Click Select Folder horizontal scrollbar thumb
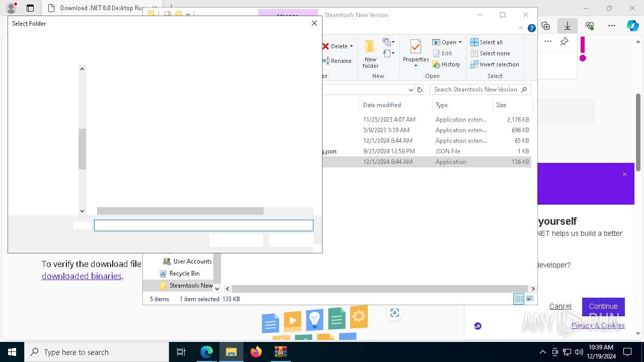Image resolution: width=644 pixels, height=362 pixels. [x=180, y=211]
